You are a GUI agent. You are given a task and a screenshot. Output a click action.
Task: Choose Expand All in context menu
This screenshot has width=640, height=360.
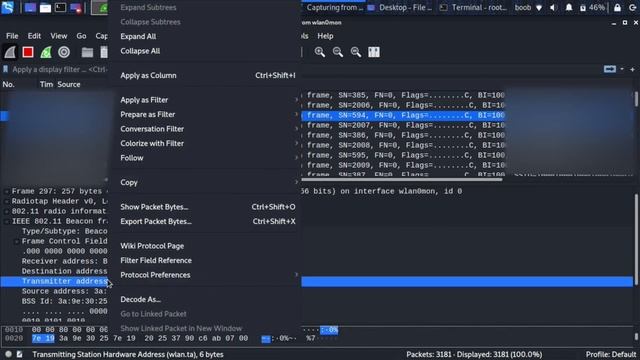click(x=138, y=36)
